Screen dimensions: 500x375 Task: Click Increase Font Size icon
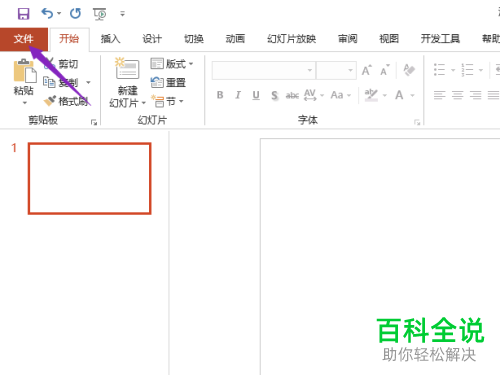point(367,70)
